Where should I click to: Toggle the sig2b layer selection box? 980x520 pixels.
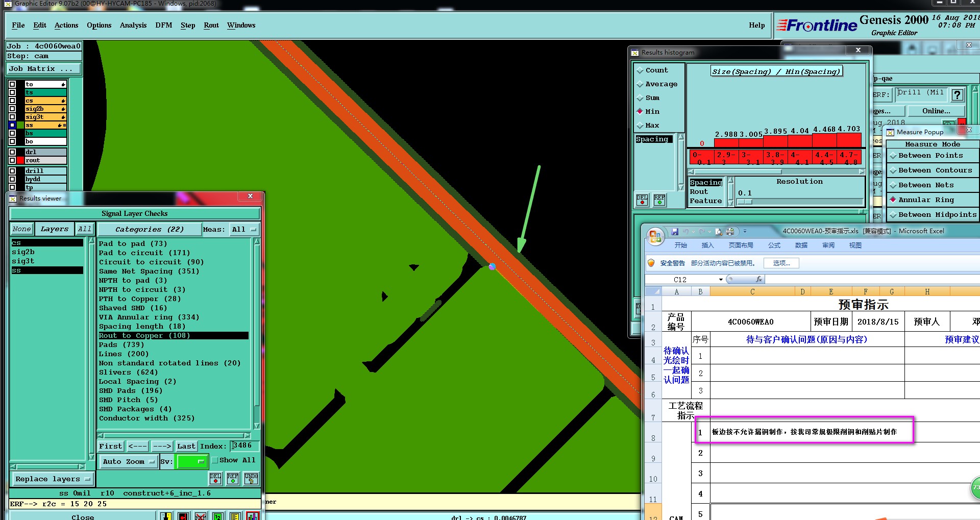[12, 109]
